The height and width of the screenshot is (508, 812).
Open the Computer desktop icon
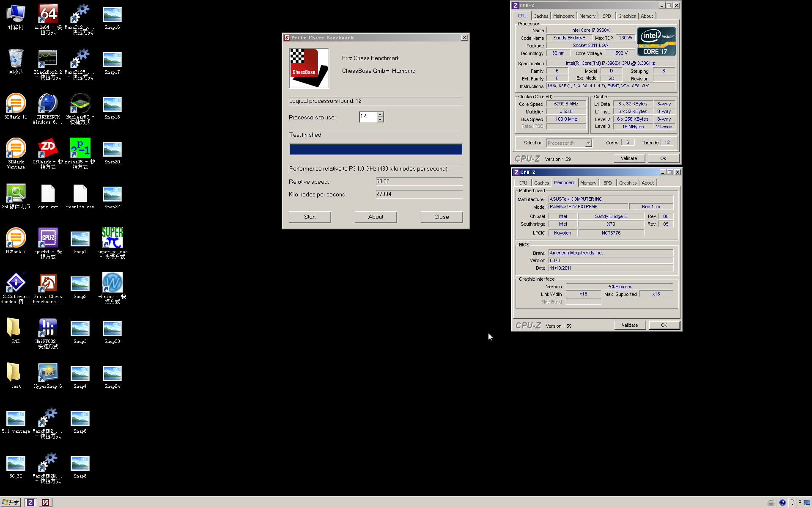click(x=16, y=17)
